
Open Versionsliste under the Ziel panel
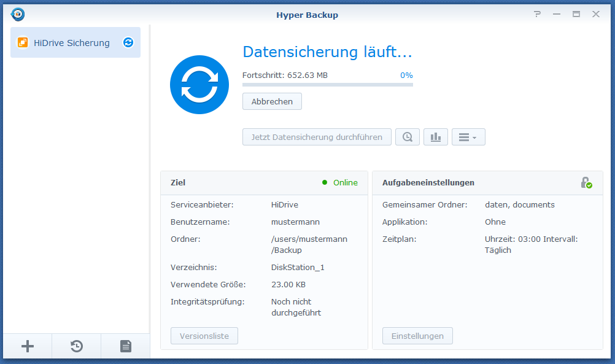tap(204, 336)
